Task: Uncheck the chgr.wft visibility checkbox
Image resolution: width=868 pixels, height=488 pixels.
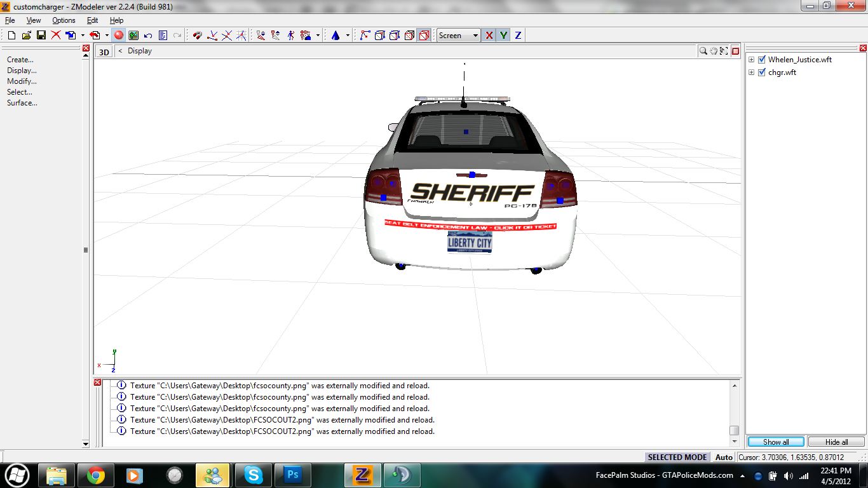Action: 762,72
